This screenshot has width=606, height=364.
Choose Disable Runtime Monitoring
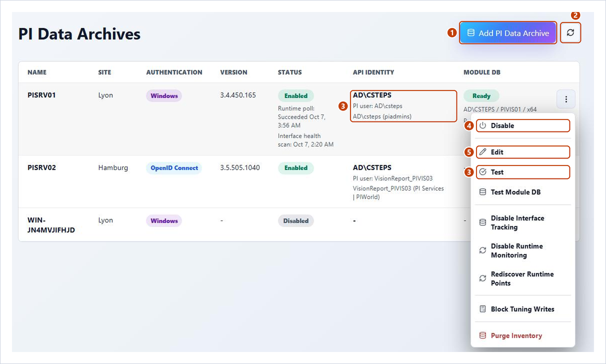(x=523, y=250)
